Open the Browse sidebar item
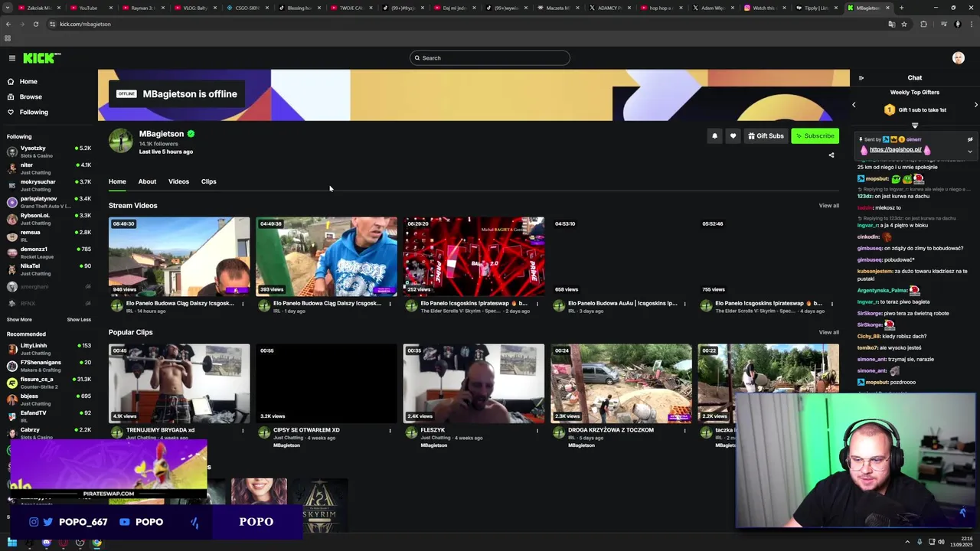This screenshot has width=980, height=551. (x=24, y=96)
